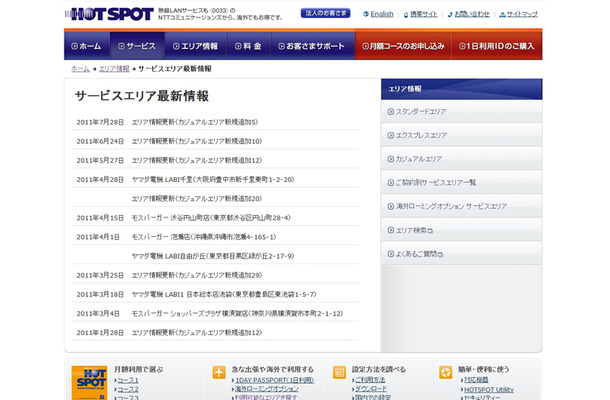Click 設定方法を調べる footer heading
Screen dimensions: 610x400
pyautogui.click(x=379, y=369)
